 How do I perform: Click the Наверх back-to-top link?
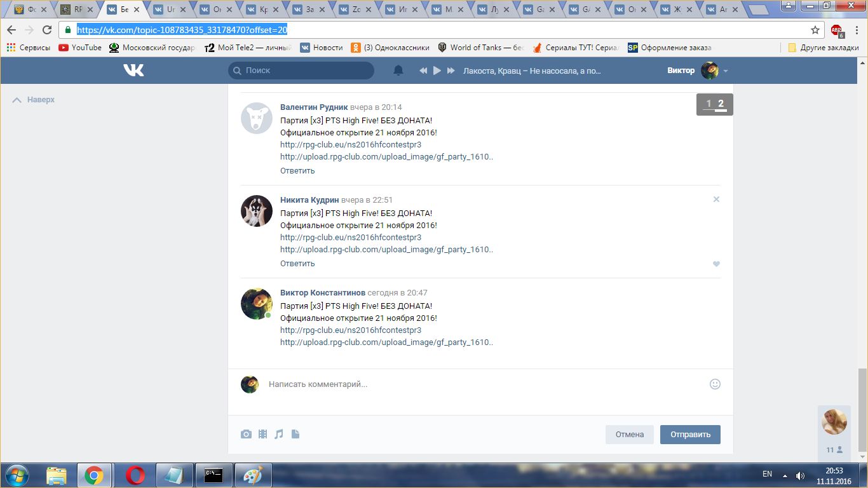tap(34, 100)
